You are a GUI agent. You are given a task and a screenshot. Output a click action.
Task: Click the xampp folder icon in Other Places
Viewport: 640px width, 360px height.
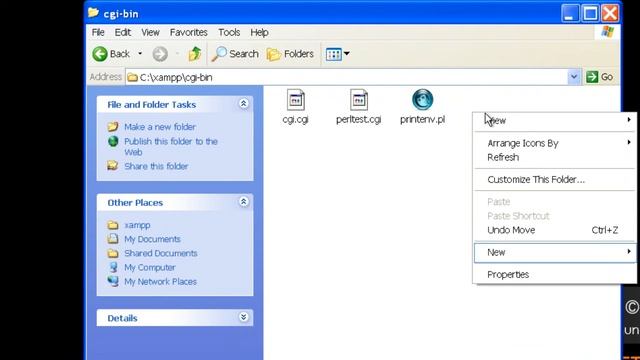113,225
